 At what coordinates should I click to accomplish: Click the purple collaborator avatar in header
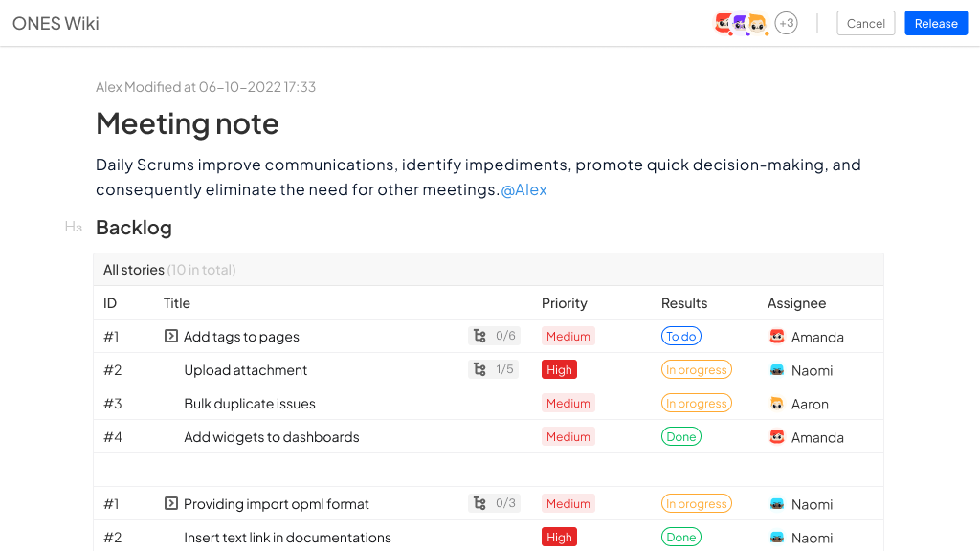[740, 24]
